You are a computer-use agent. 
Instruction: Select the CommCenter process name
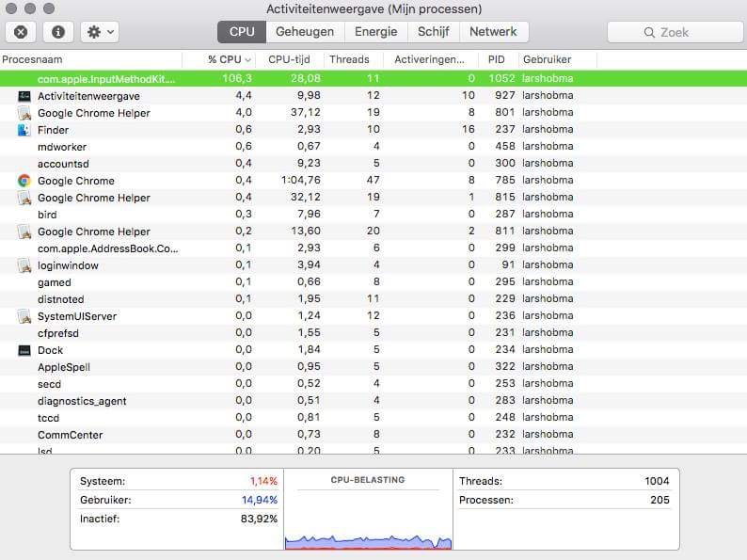click(x=70, y=435)
